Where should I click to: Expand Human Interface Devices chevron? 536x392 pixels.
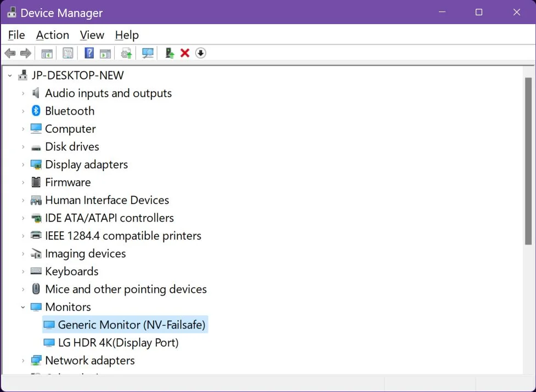click(x=23, y=200)
